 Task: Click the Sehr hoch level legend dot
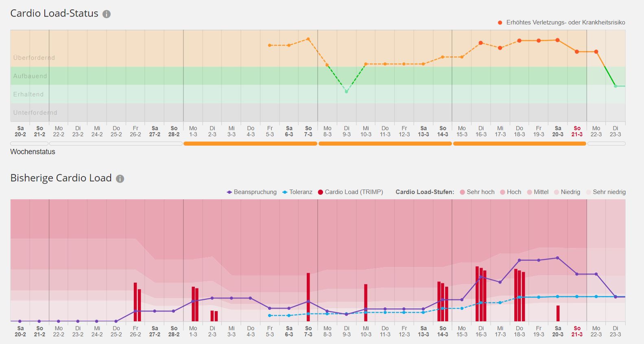pos(462,192)
